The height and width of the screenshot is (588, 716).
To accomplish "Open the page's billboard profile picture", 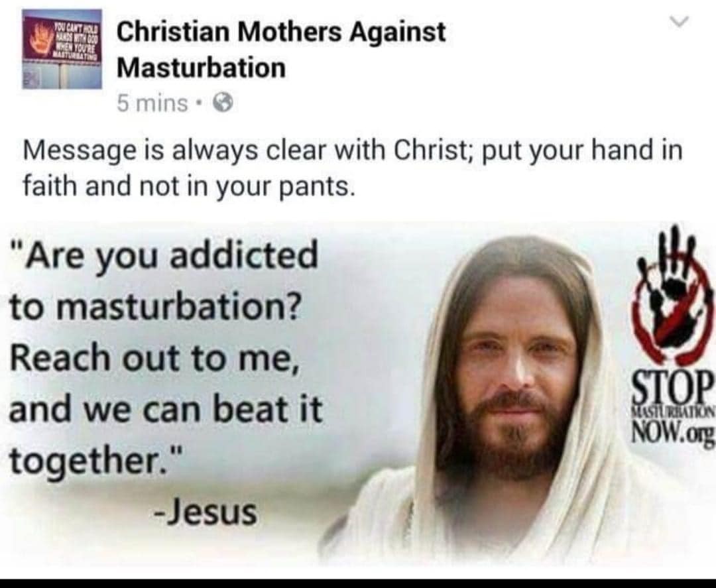I will click(62, 48).
